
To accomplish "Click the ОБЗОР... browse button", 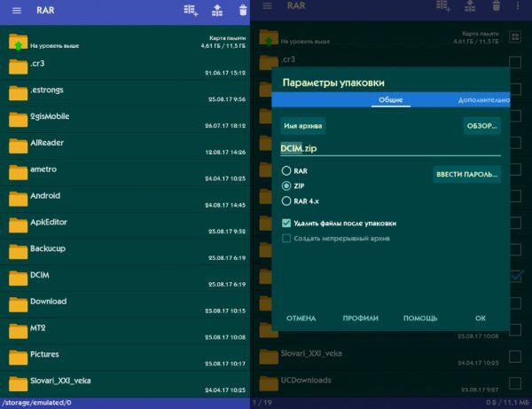I will click(481, 126).
